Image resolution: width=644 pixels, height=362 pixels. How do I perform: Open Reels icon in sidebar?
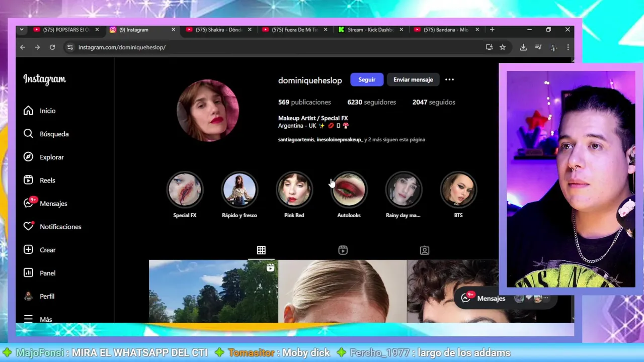click(x=29, y=180)
